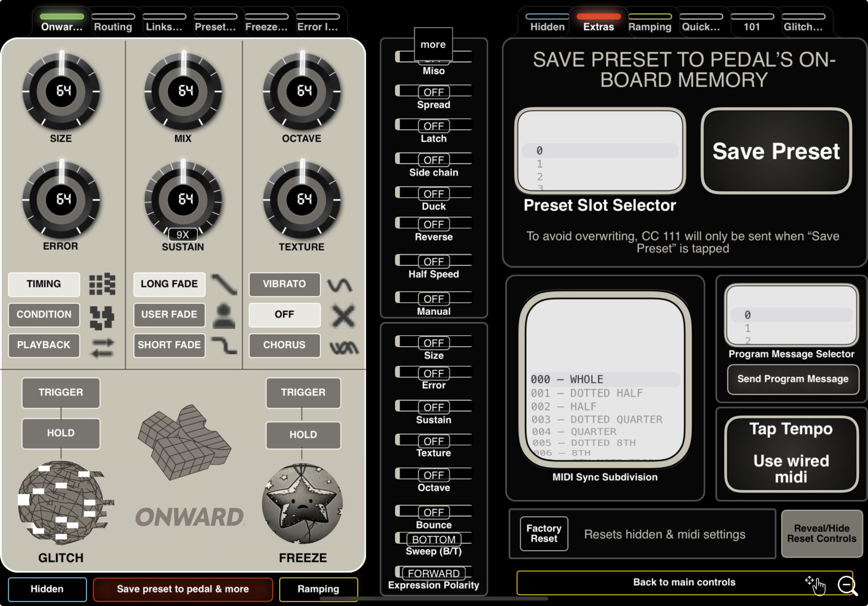This screenshot has height=606, width=868.
Task: Click the playback arrows icon
Action: point(102,347)
